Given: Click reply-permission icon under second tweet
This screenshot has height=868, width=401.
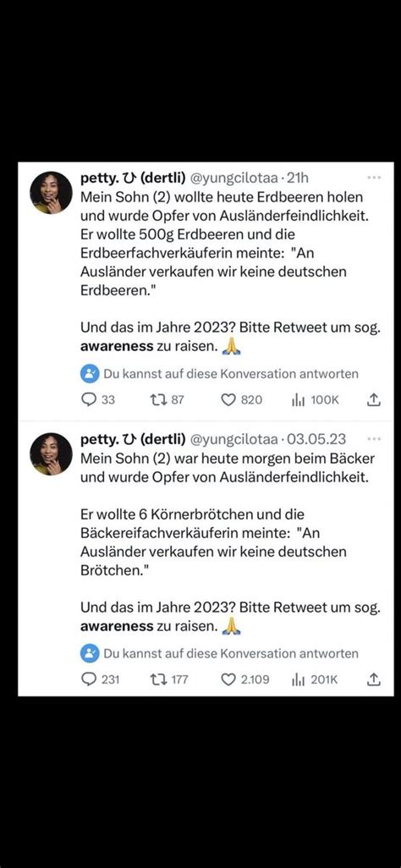Looking at the screenshot, I should click(89, 653).
